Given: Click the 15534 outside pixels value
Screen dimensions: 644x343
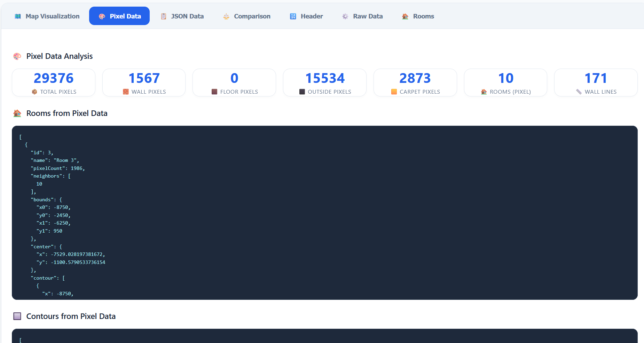Looking at the screenshot, I should click(325, 78).
